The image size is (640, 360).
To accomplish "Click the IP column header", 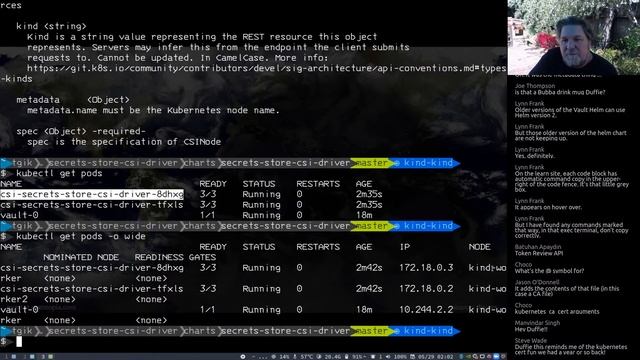I will point(404,247).
